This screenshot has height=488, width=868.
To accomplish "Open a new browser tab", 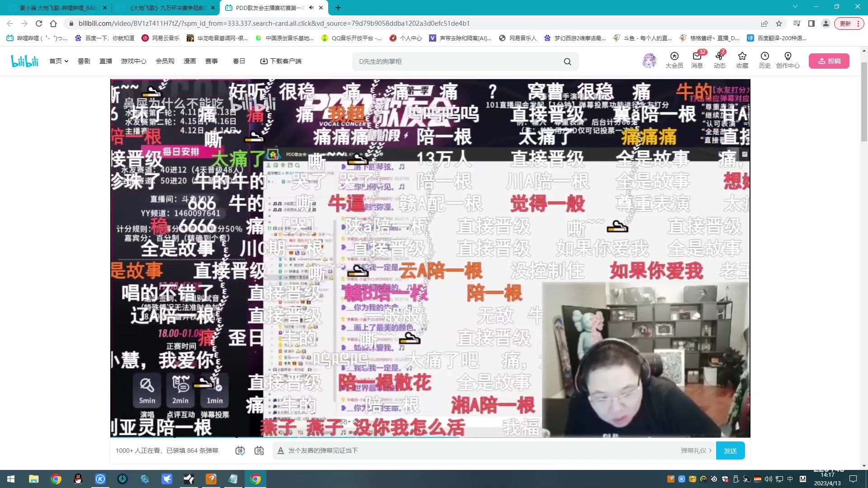I will [x=338, y=8].
